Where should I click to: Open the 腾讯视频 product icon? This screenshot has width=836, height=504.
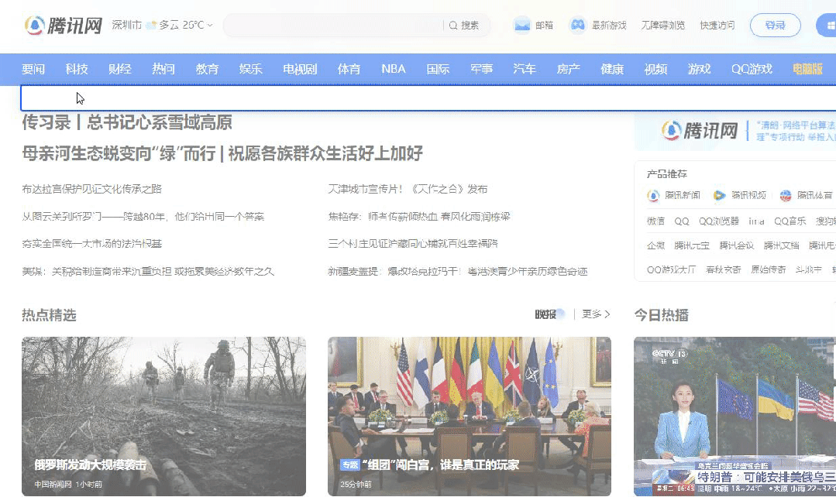(x=719, y=196)
